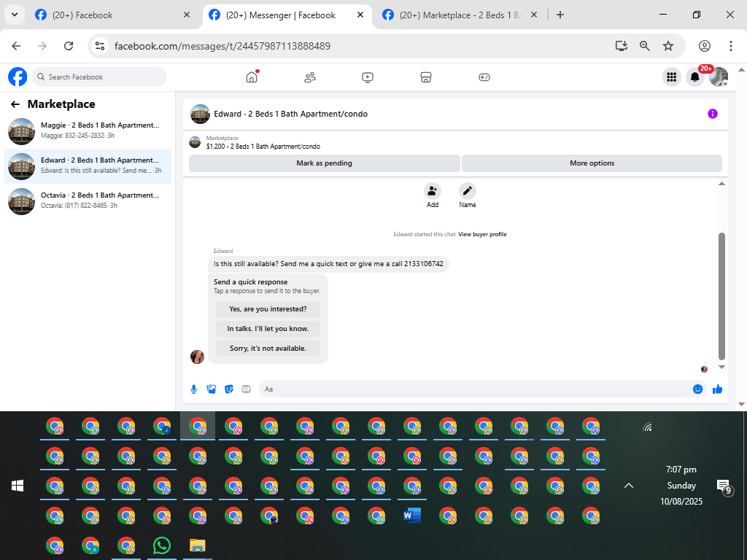This screenshot has width=747, height=560.
Task: Send reply 'Sorry, it's not available.'
Action: [268, 348]
